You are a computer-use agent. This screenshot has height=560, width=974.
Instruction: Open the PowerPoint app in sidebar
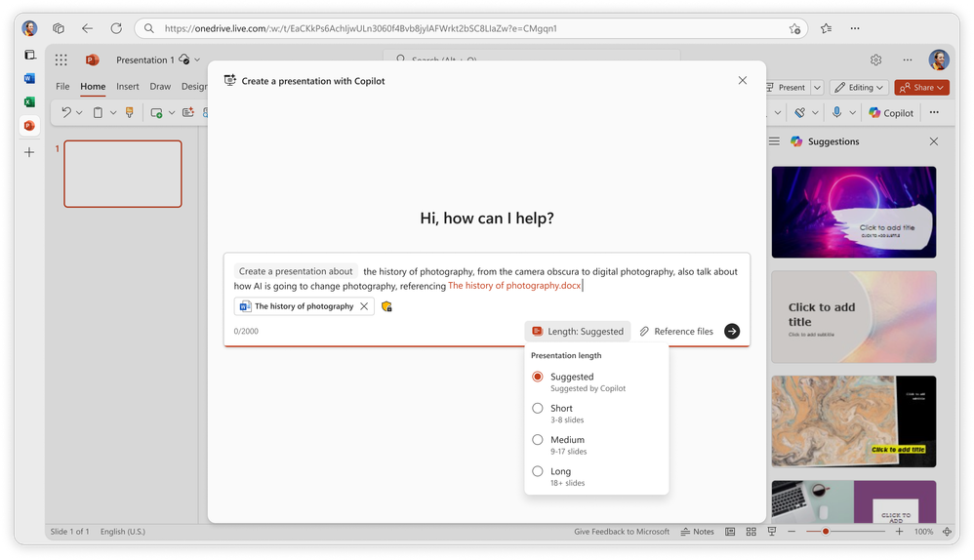pyautogui.click(x=29, y=126)
